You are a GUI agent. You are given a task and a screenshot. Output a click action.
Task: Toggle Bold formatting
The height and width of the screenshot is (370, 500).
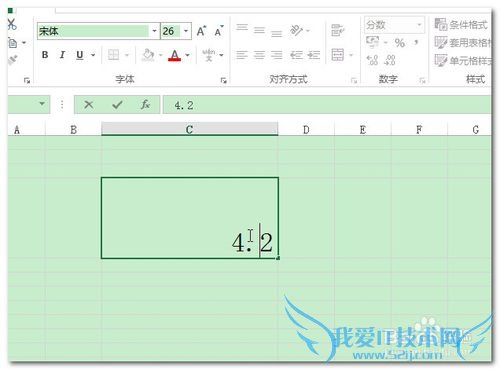[45, 55]
